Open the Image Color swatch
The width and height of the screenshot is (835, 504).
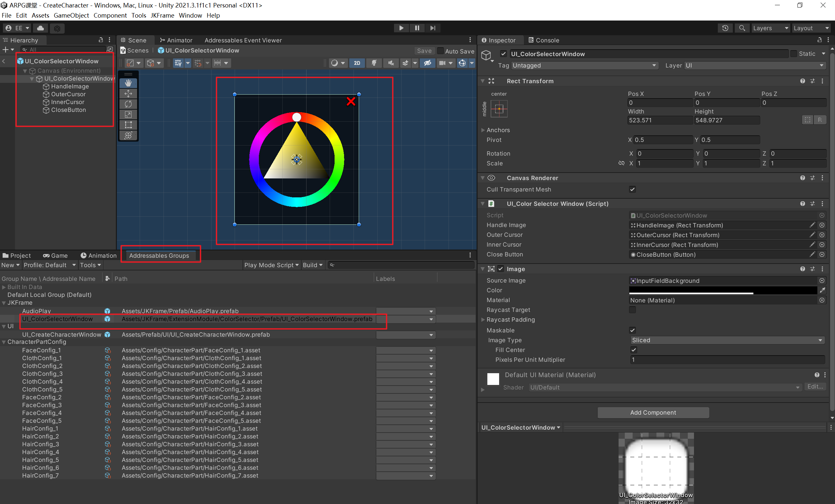coord(722,290)
